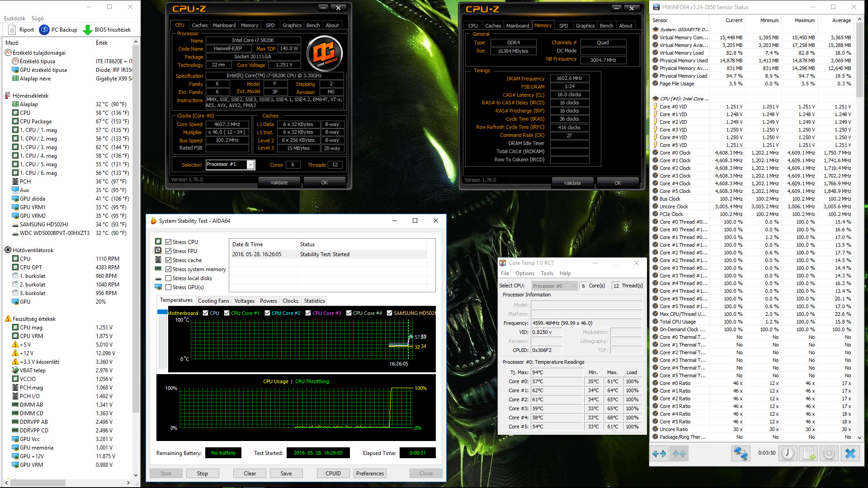The width and height of the screenshot is (868, 488).
Task: Click the SAMSUNG HD502HJ drive icon in sensor list
Action: [x=15, y=225]
